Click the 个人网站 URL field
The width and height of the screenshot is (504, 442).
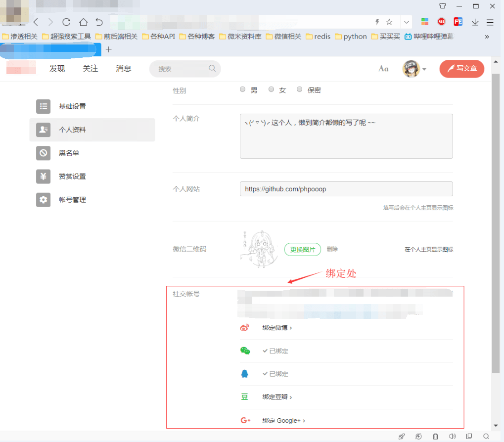point(346,189)
